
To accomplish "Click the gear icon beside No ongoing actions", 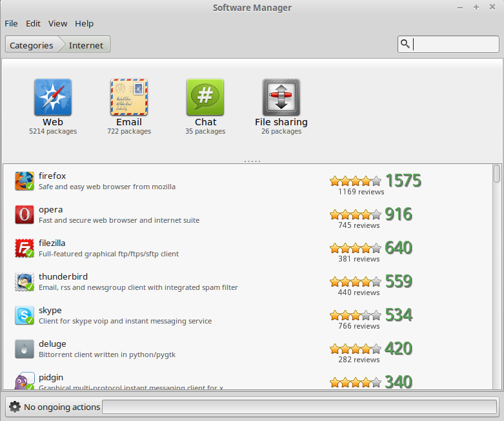I will [x=15, y=407].
